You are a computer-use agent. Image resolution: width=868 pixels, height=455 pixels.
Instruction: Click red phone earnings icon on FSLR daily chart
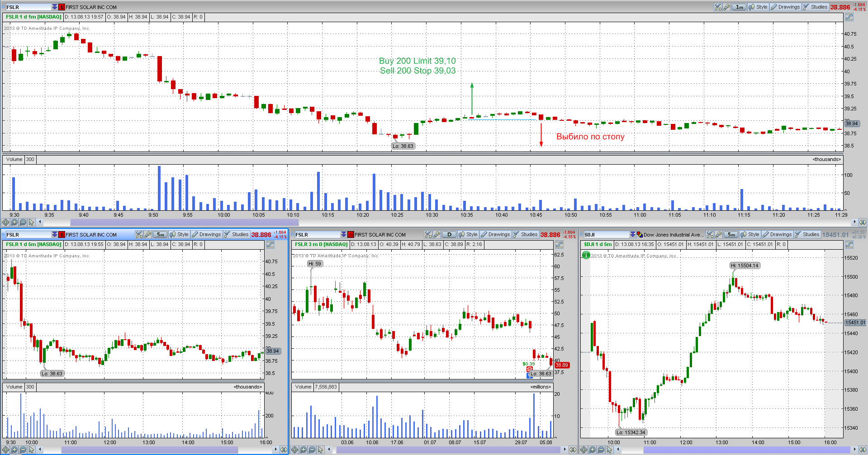529,370
